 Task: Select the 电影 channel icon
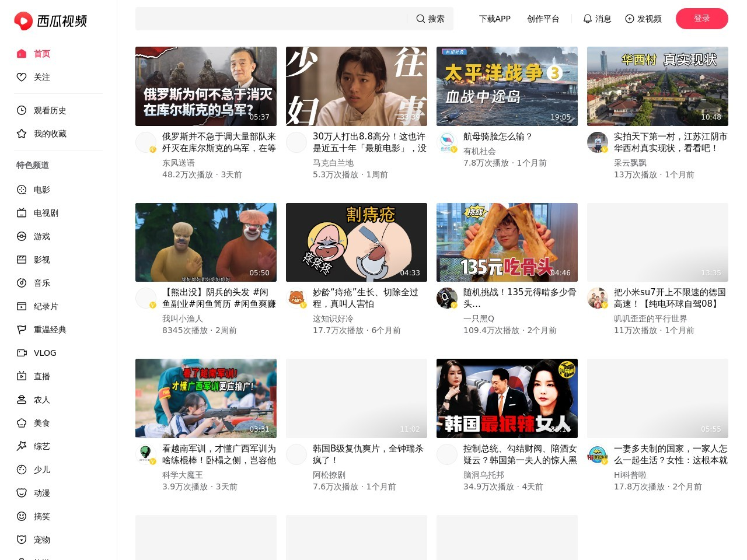click(x=22, y=190)
